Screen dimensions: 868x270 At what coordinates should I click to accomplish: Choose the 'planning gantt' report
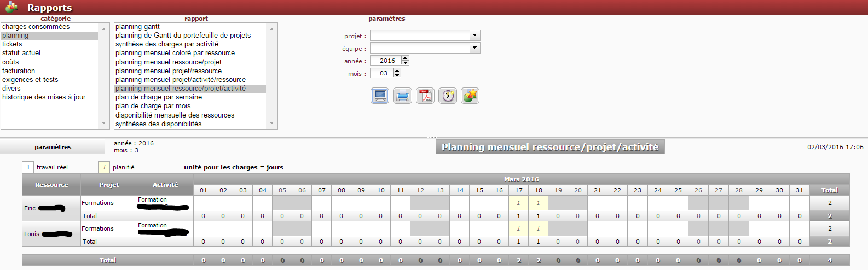pyautogui.click(x=190, y=27)
